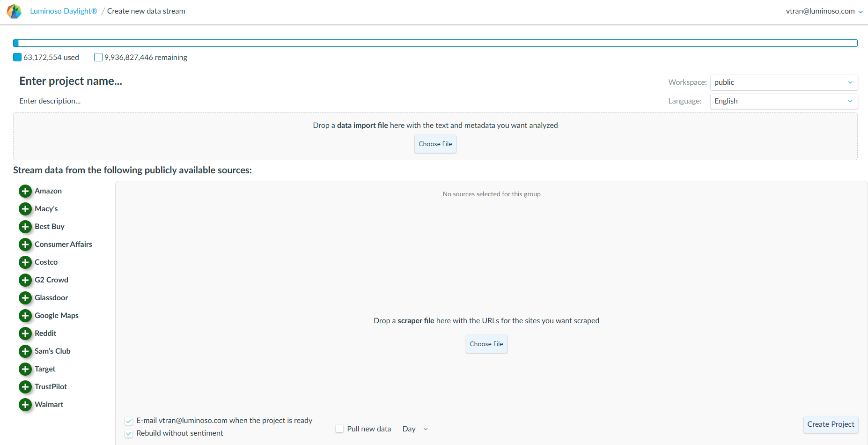Click the Enter project name field

71,81
